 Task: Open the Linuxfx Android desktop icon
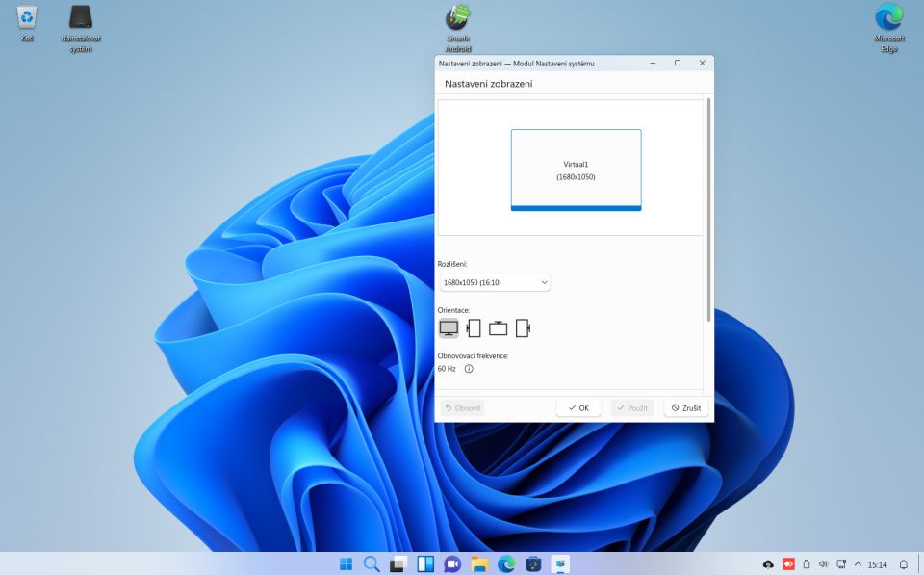click(x=458, y=28)
